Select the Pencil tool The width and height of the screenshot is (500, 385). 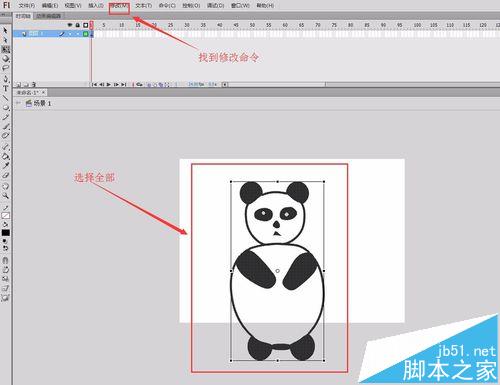(5, 117)
